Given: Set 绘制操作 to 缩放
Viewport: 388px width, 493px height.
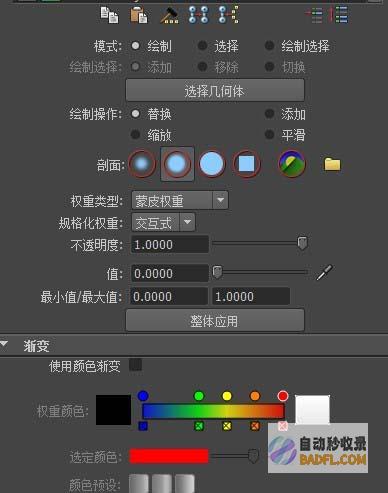Looking at the screenshot, I should tap(135, 135).
